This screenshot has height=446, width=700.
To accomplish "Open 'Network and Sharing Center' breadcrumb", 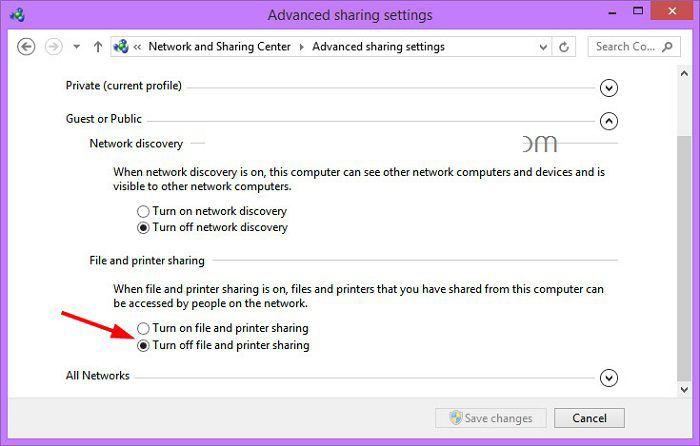I will coord(219,46).
